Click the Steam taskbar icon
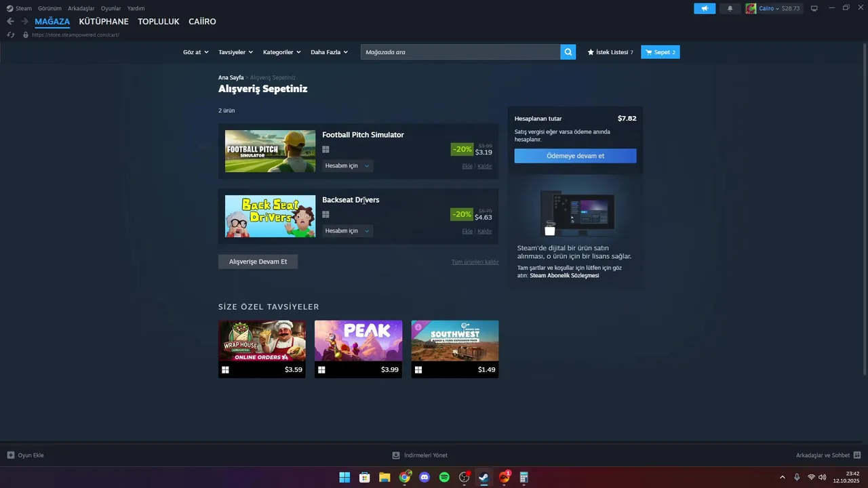This screenshot has height=488, width=868. pyautogui.click(x=484, y=477)
